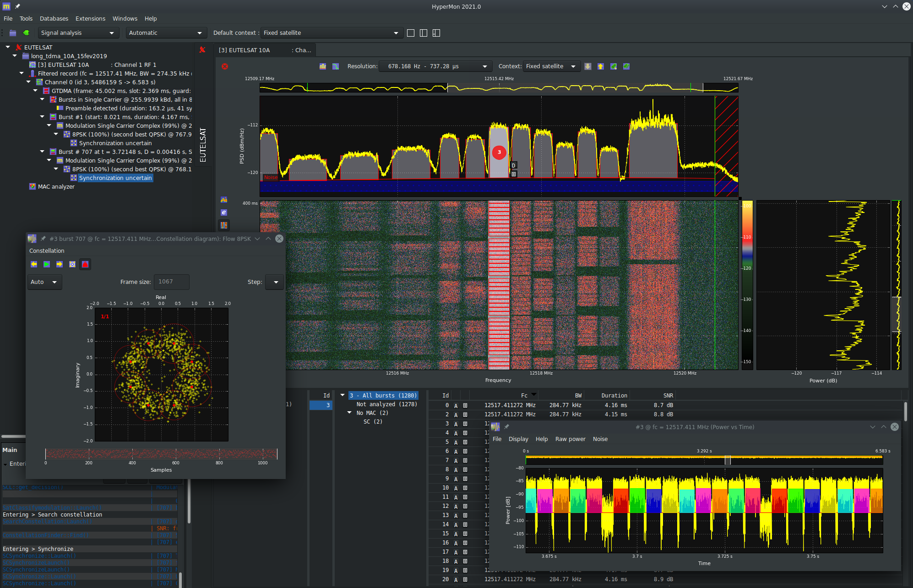Click the red satellite icon above EUTELSAT sidebar
Screen dimensions: 913x588
202,49
